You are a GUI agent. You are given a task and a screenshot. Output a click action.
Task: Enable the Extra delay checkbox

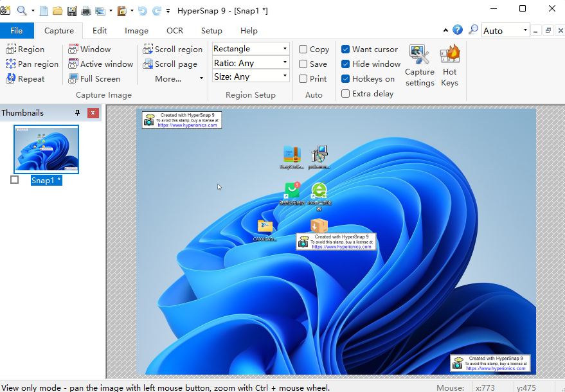click(x=346, y=94)
